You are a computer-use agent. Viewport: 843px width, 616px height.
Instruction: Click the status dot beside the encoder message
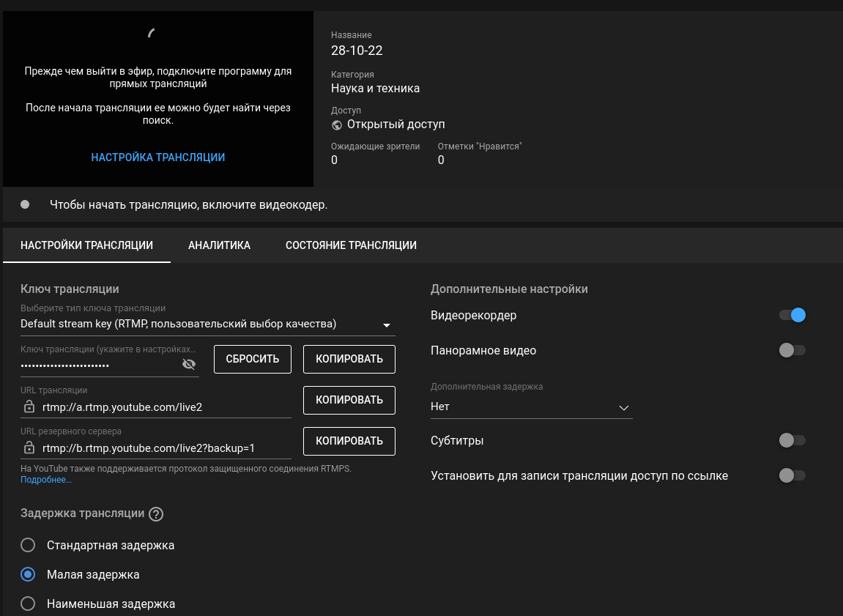[x=24, y=204]
